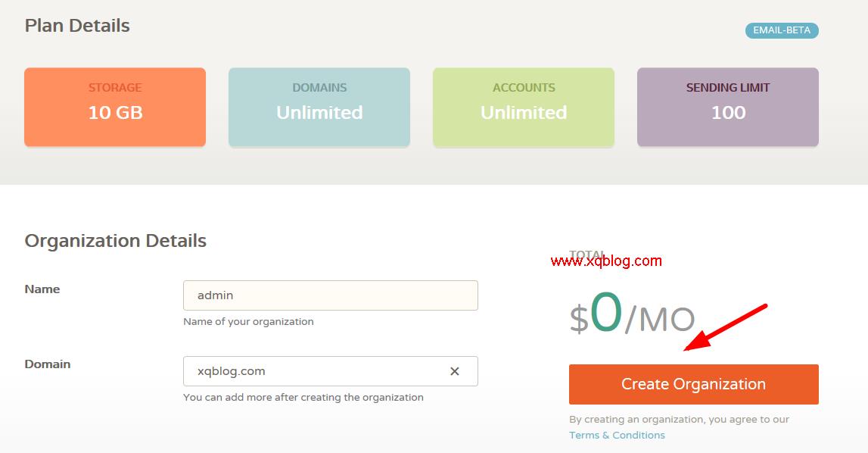Clear the Domain field with the X icon
868x453 pixels.
pos(455,371)
